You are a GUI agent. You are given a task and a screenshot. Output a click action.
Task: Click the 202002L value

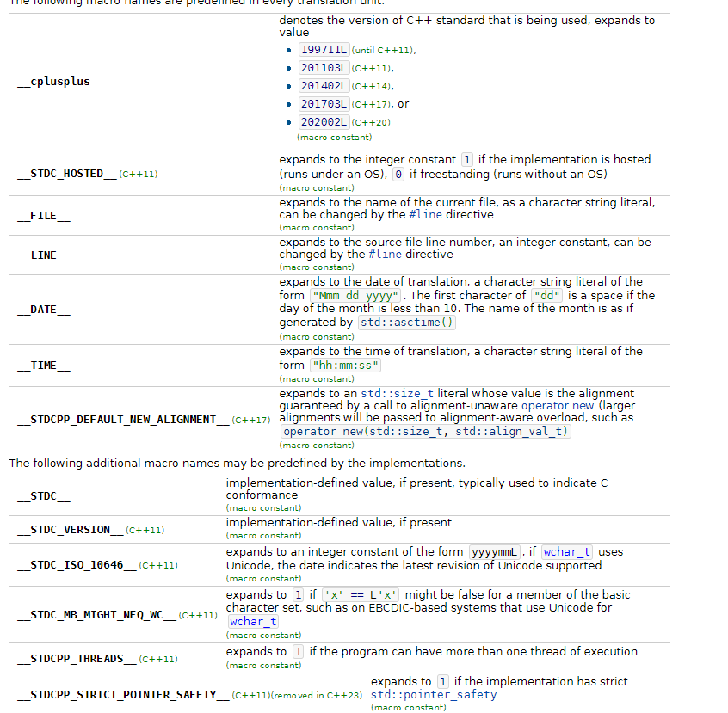coord(324,122)
